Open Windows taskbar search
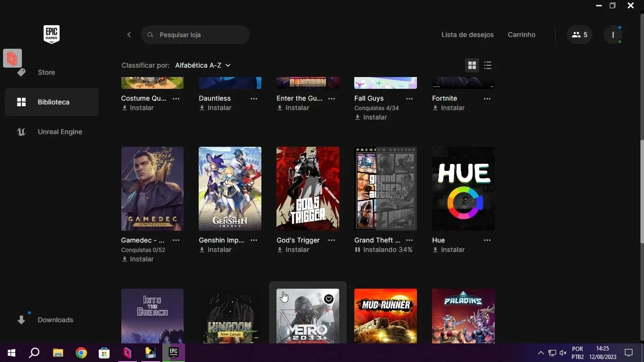This screenshot has height=362, width=644. click(x=34, y=353)
